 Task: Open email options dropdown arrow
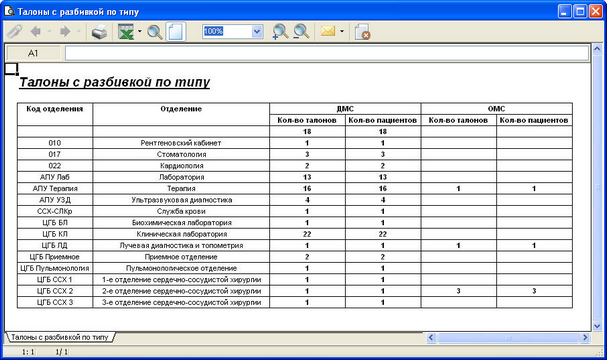click(x=342, y=31)
